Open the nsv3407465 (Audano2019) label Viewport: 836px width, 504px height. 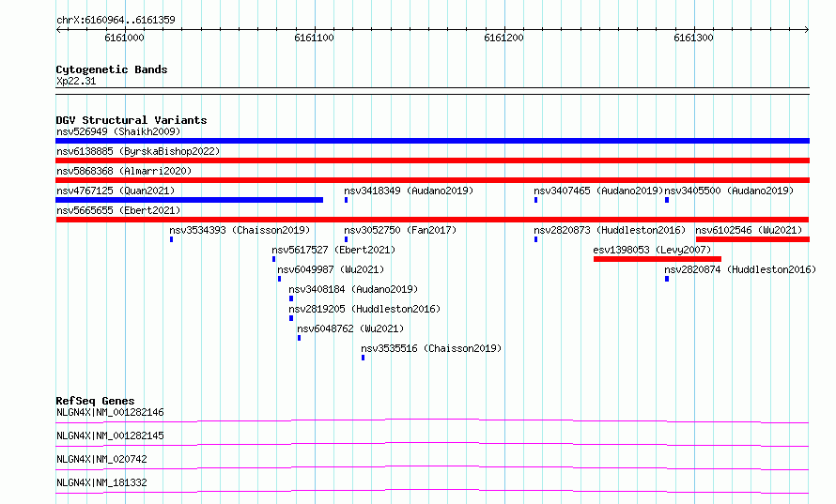tap(598, 191)
